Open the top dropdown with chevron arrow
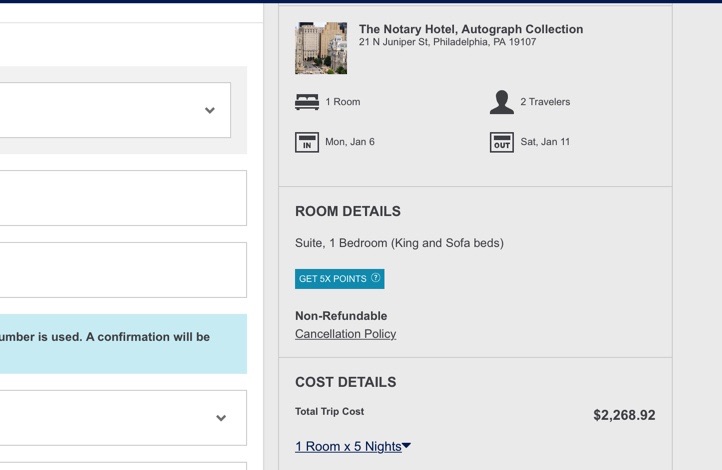 tap(209, 110)
